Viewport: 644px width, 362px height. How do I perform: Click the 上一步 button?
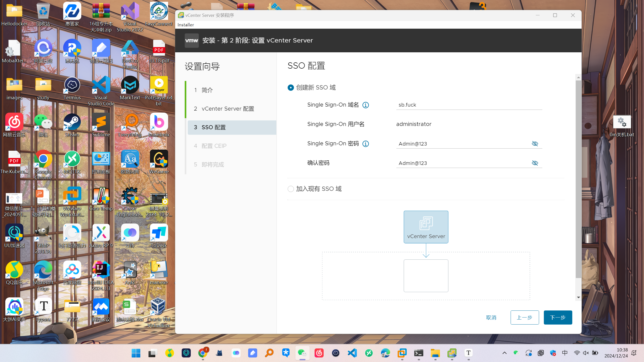click(x=524, y=318)
